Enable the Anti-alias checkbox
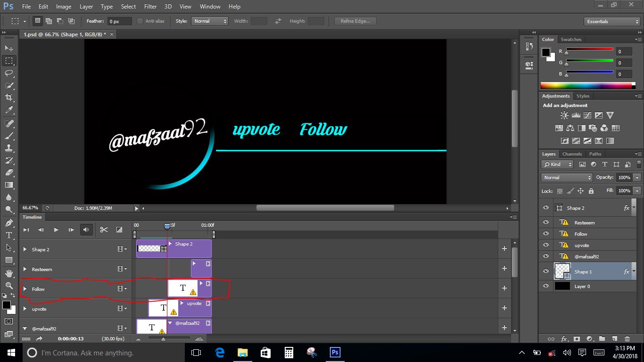 point(140,21)
